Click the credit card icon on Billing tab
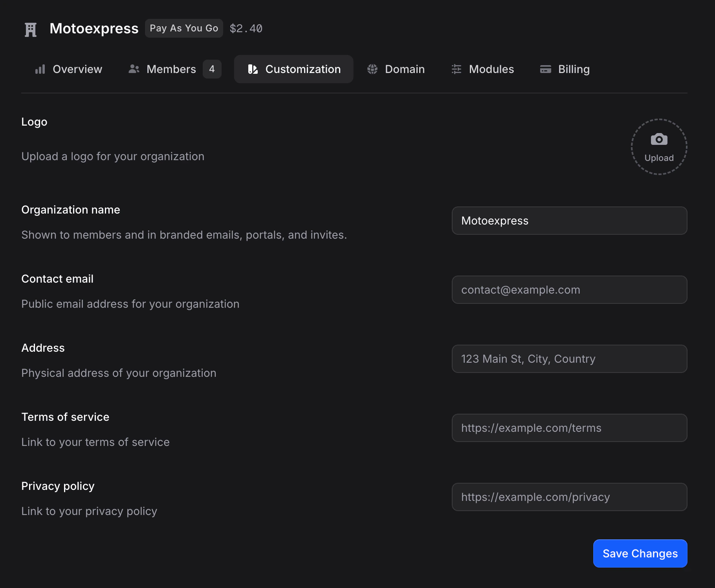This screenshot has height=588, width=715. coord(546,69)
